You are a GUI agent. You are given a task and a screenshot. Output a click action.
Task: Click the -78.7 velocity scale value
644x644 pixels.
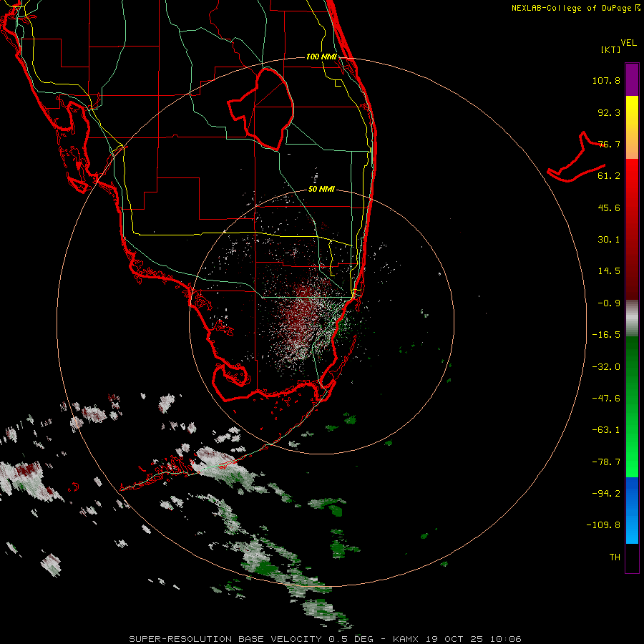pos(606,462)
